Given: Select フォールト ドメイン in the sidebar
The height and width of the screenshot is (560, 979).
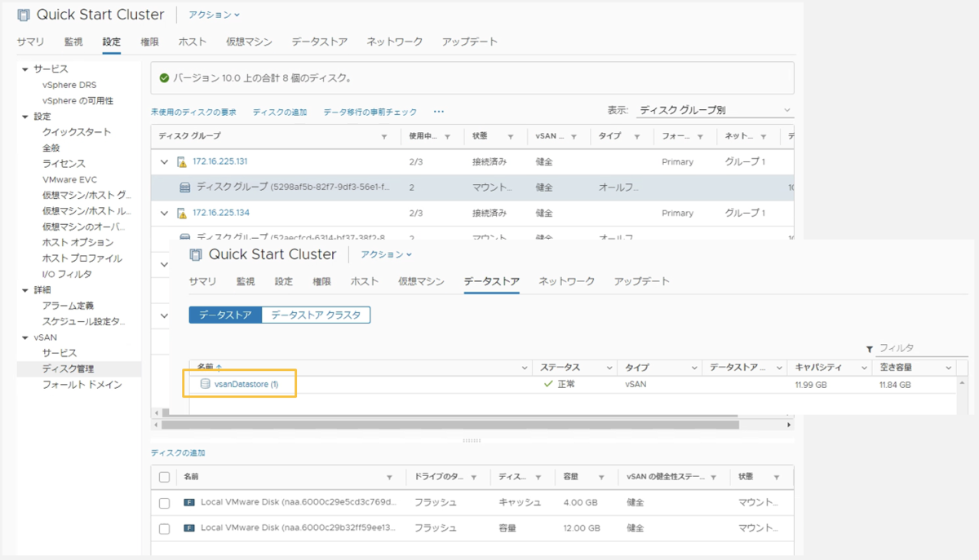Looking at the screenshot, I should (82, 385).
